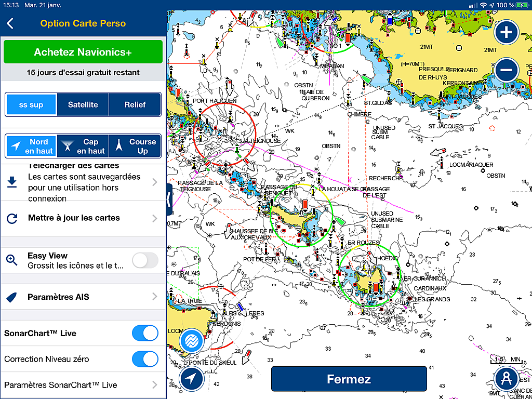Open Mettre à jour les cartes chevron

pyautogui.click(x=155, y=219)
